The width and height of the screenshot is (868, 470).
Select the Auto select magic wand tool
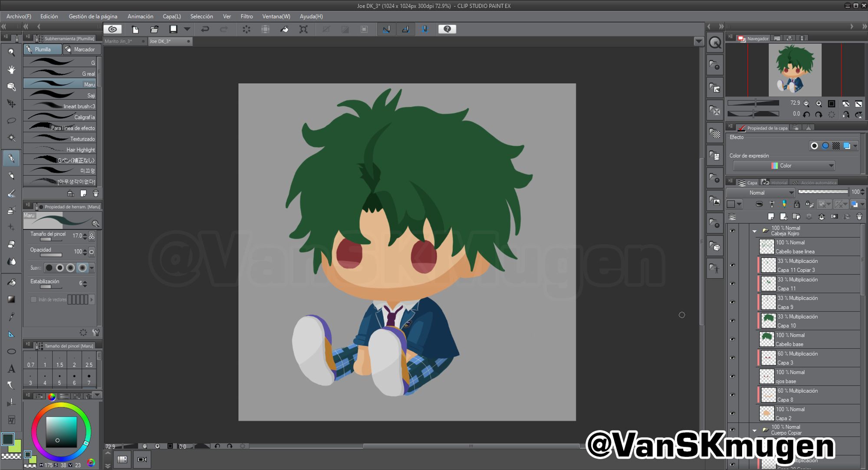(x=11, y=138)
